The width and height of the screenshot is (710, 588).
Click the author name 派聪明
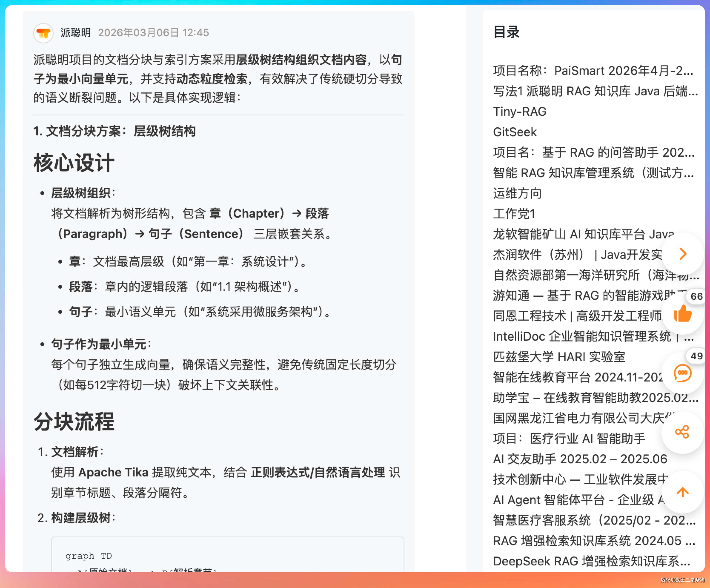(76, 33)
